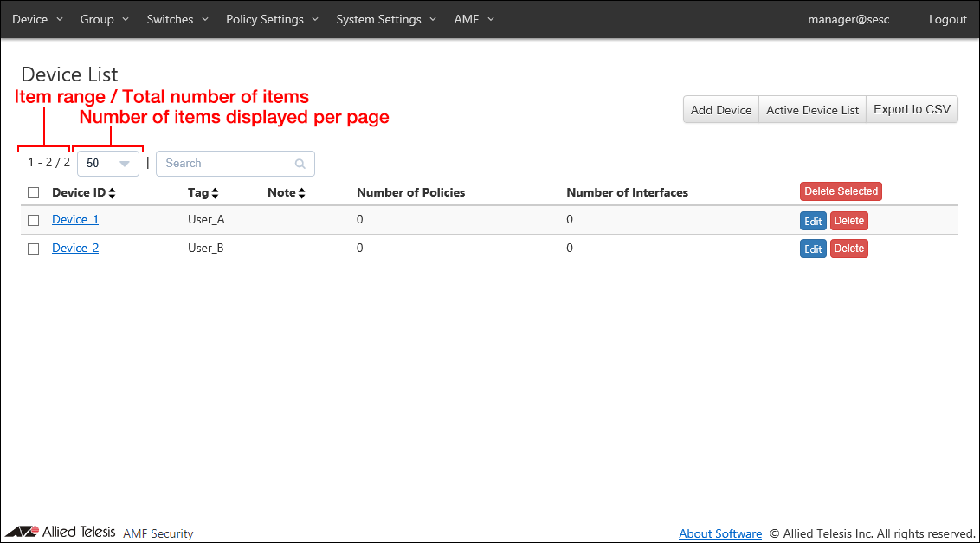Click the Delete Selected button
This screenshot has height=543, width=980.
[841, 191]
